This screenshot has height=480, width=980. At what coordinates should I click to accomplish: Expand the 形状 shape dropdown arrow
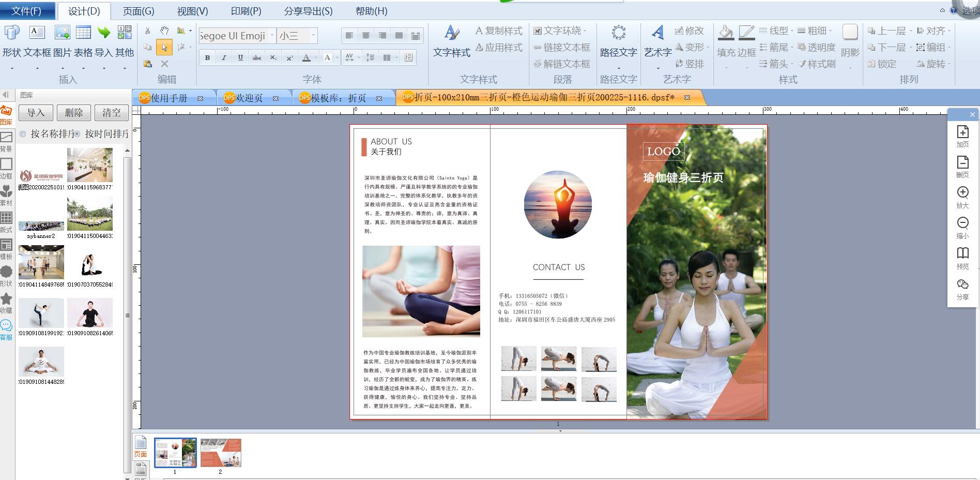point(12,68)
